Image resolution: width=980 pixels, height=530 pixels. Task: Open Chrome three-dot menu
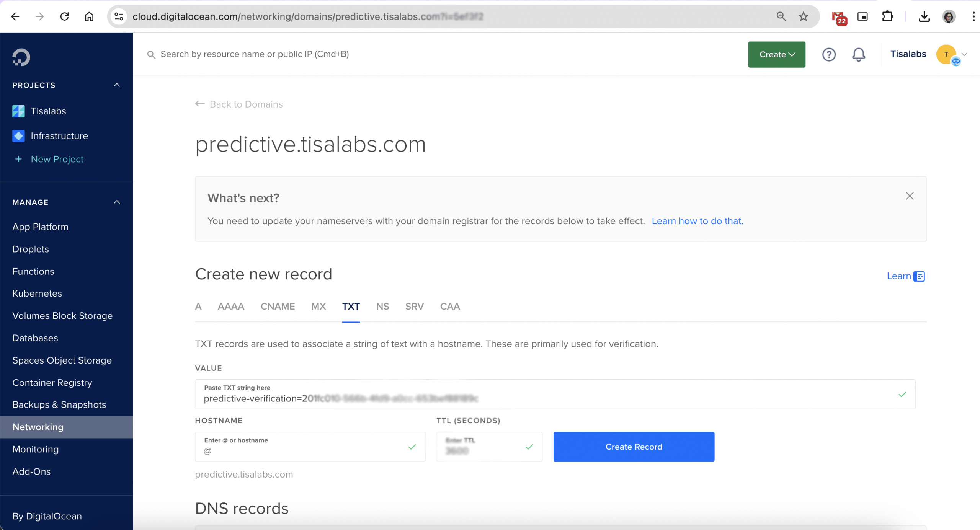pyautogui.click(x=973, y=16)
